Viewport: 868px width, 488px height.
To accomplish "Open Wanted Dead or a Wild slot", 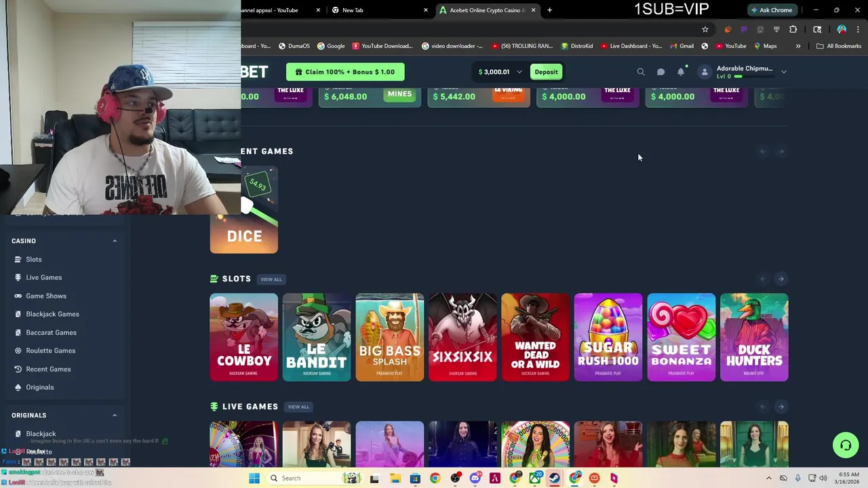I will click(x=536, y=337).
